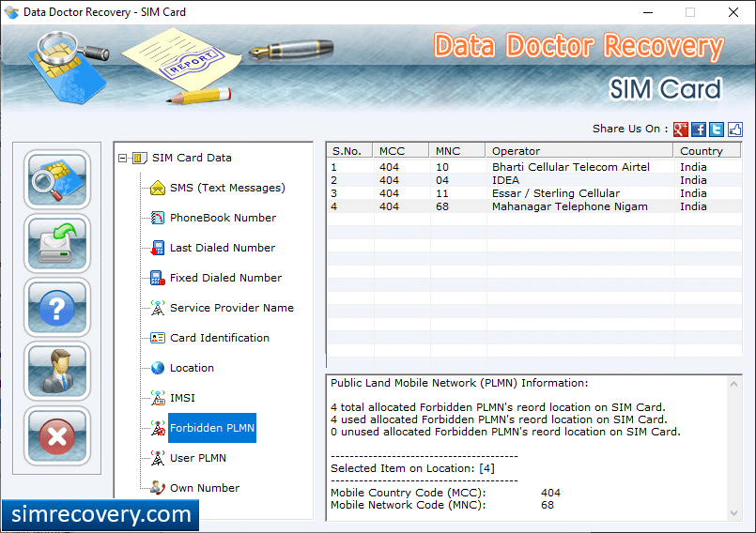Click the Fixed Dialed Number phone icon
The image size is (756, 533).
157,278
